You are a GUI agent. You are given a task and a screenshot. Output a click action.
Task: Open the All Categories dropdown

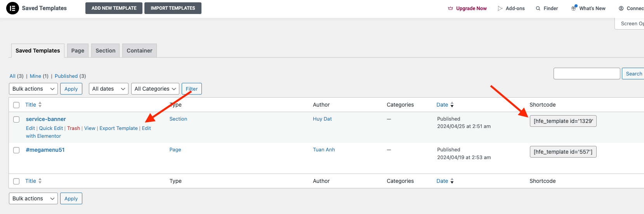coord(155,89)
